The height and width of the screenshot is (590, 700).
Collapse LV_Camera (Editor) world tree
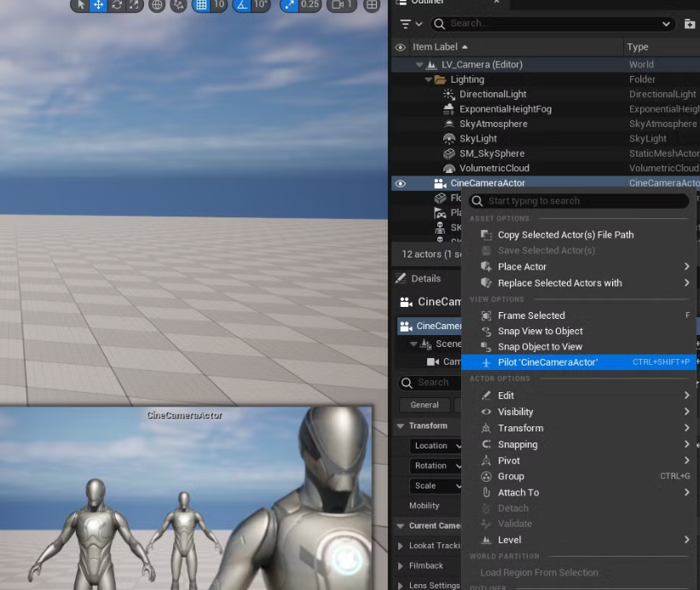(419, 65)
